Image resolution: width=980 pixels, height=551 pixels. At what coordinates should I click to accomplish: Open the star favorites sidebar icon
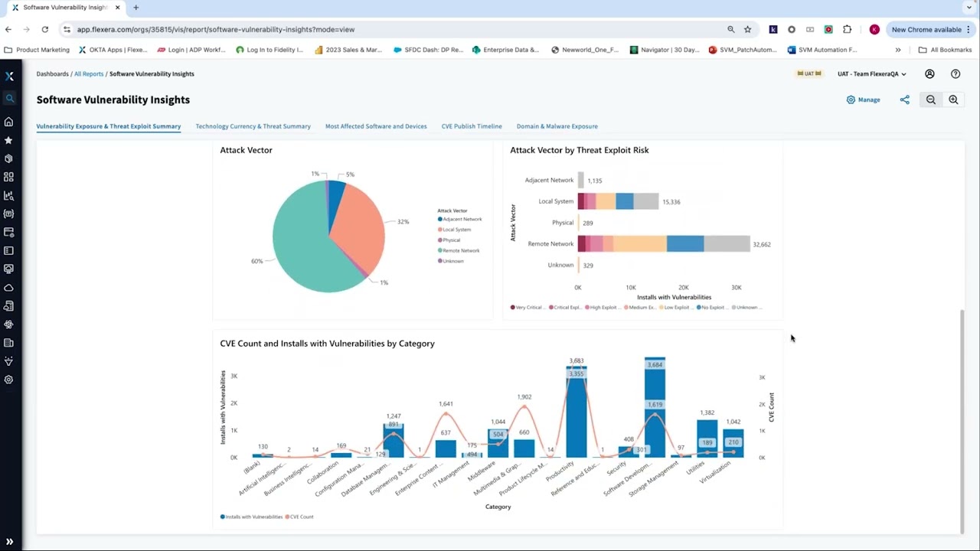pos(9,140)
